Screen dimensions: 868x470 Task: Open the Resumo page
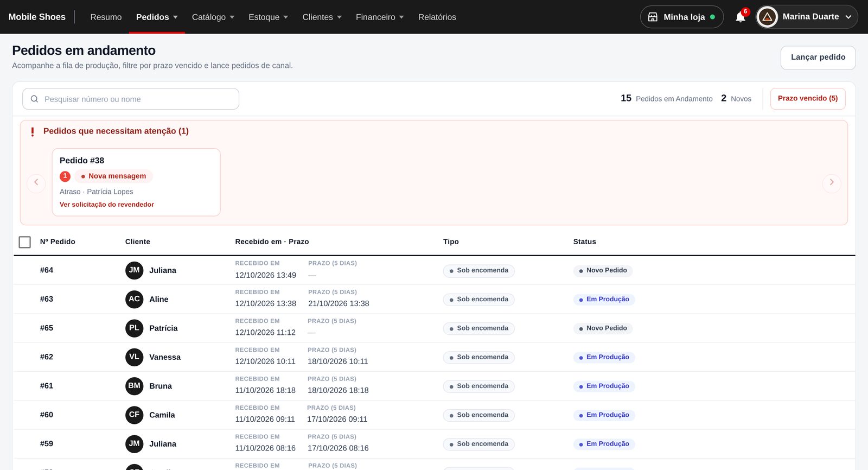(106, 17)
